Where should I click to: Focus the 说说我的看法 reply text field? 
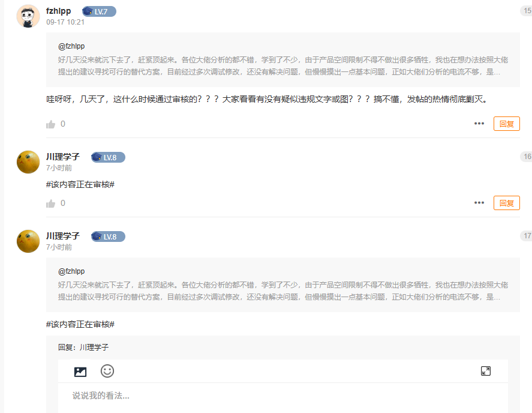pyautogui.click(x=282, y=396)
